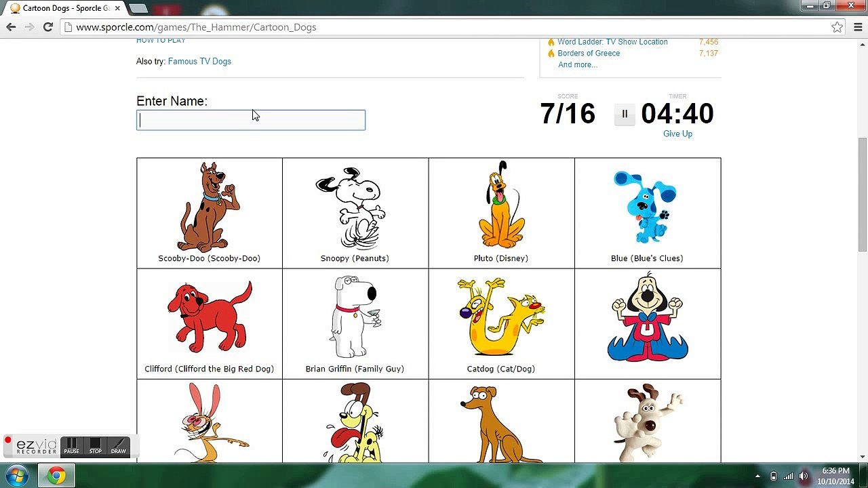Click the ezvid STOP button
Screen dimensions: 868x488
point(96,446)
